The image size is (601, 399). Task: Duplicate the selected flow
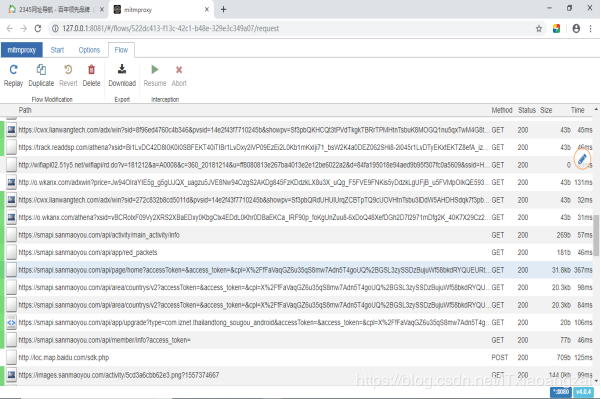point(41,70)
